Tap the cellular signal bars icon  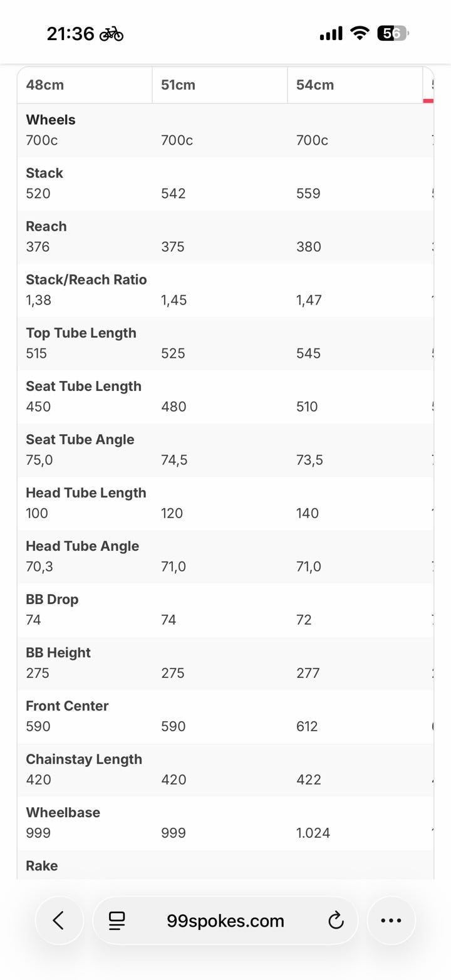331,34
